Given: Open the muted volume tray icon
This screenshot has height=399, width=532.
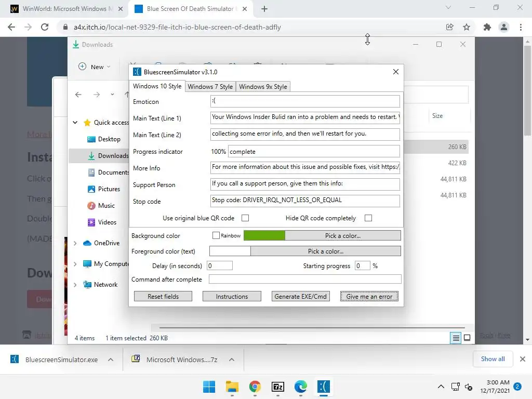Looking at the screenshot, I should (x=469, y=387).
